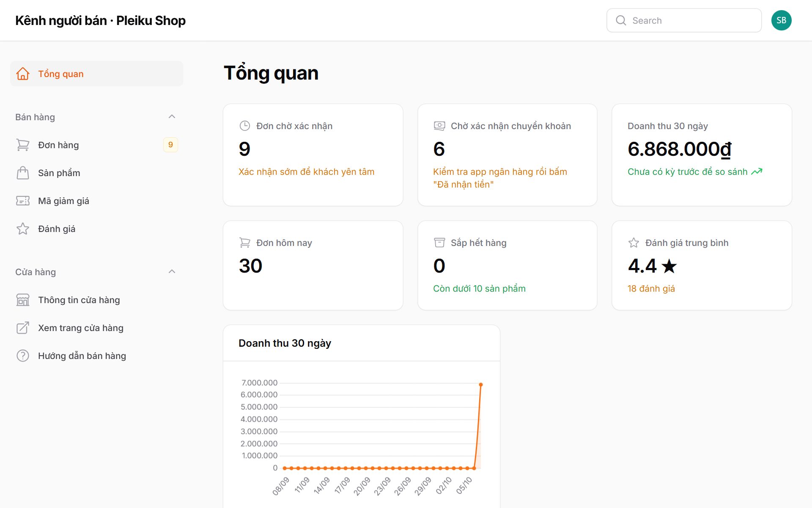This screenshot has width=812, height=508.
Task: Collapse the Bán hàng section chevron
Action: (x=172, y=117)
